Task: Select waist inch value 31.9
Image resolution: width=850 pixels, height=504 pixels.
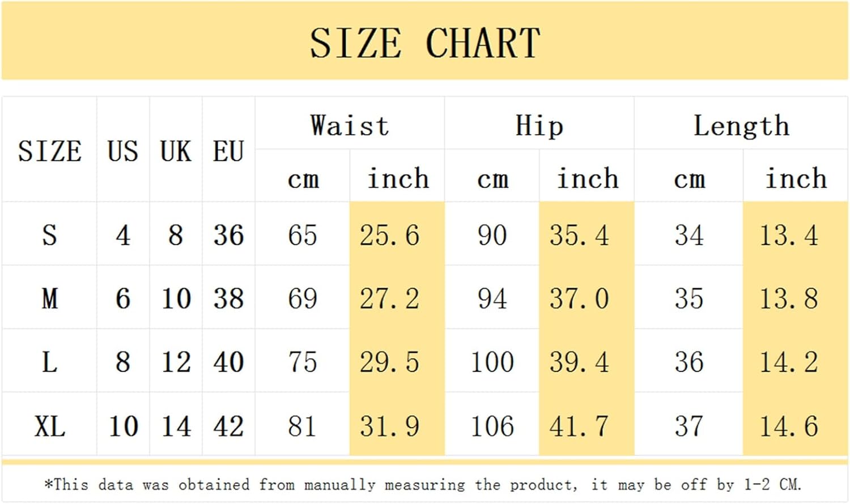Action: click(x=390, y=426)
